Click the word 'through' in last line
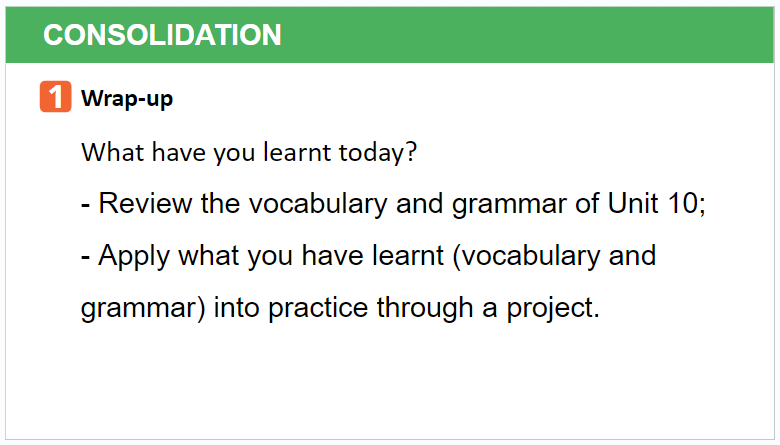780x445 pixels. (425, 309)
